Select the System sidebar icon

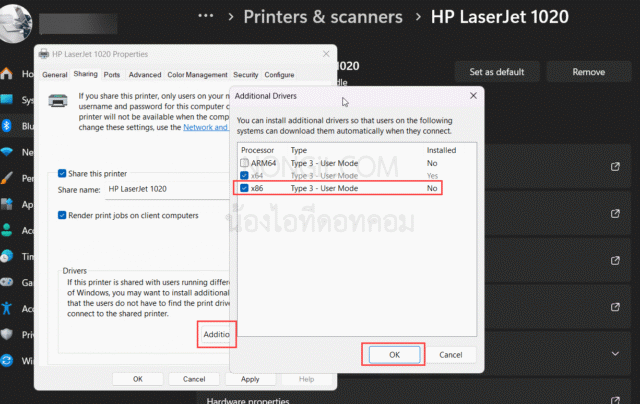[x=7, y=100]
